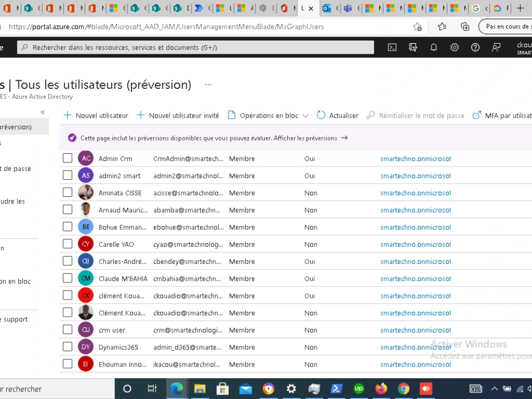The height and width of the screenshot is (399, 532).
Task: Tick the checkbox for Aminata CISSE
Action: (x=68, y=193)
